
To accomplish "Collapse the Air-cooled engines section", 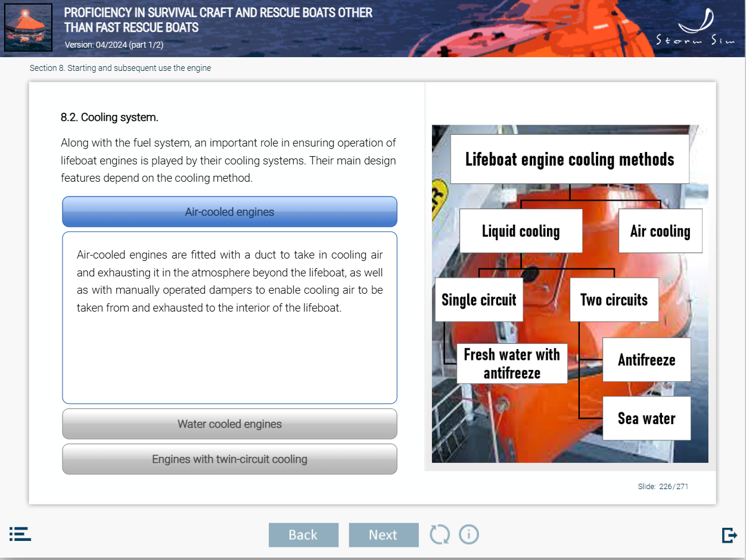I will 229,212.
